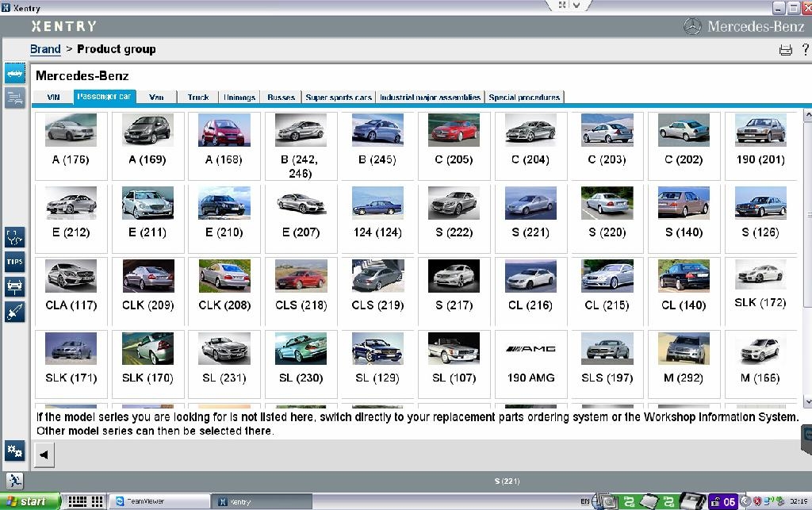The width and height of the screenshot is (812, 510).
Task: Open the gears settings sidebar icon
Action: (x=15, y=451)
